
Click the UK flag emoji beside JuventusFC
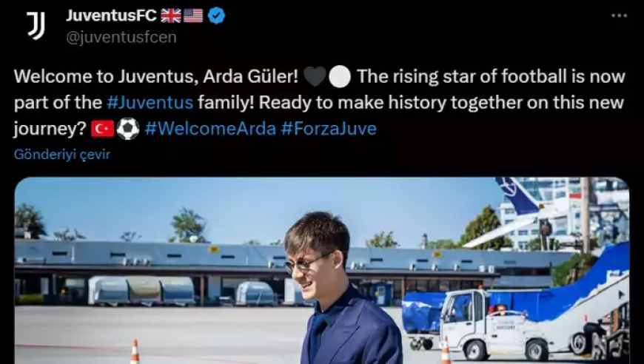tap(171, 16)
